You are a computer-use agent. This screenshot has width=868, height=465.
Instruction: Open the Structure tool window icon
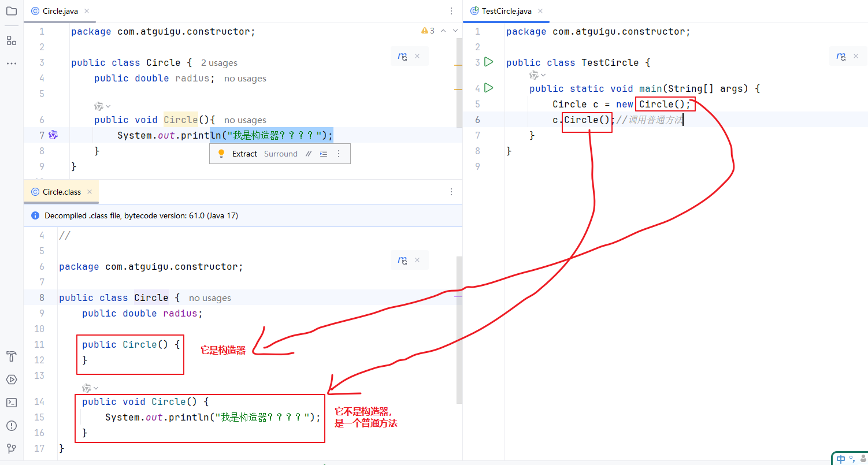(x=11, y=40)
